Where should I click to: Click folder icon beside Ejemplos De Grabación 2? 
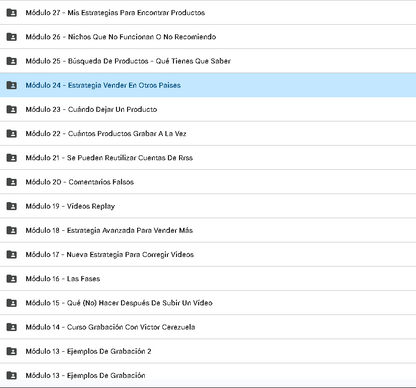tap(12, 351)
